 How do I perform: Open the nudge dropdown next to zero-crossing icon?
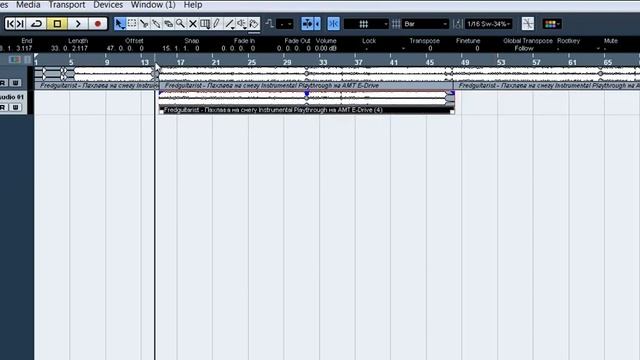(x=285, y=24)
